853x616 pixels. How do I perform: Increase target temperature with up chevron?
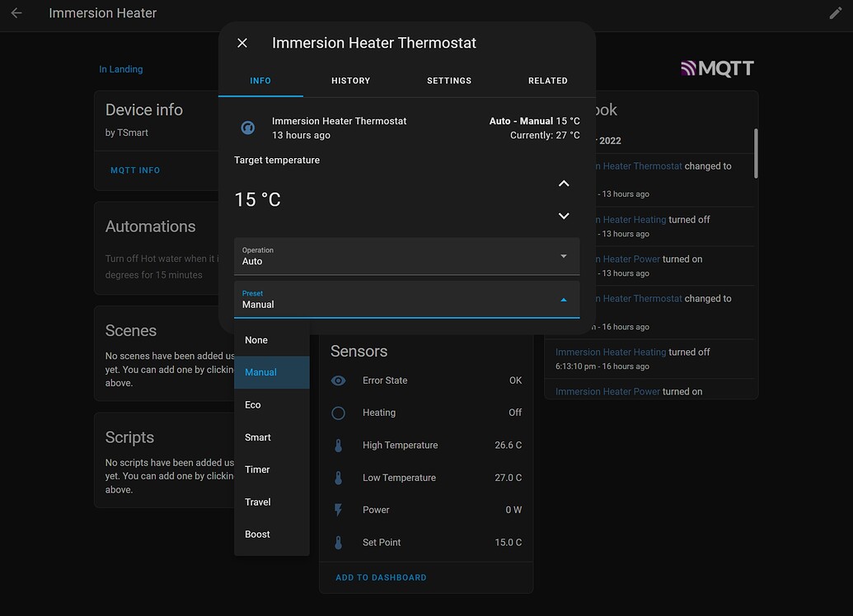click(564, 184)
